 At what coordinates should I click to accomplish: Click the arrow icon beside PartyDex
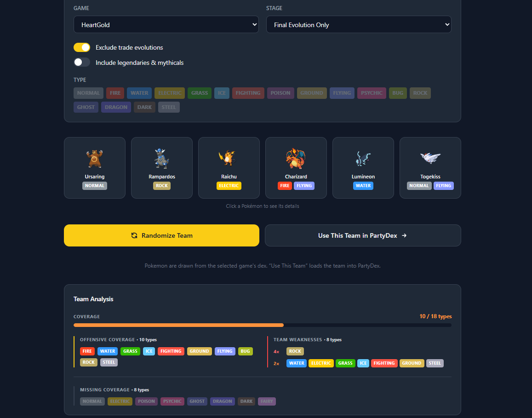(x=404, y=235)
